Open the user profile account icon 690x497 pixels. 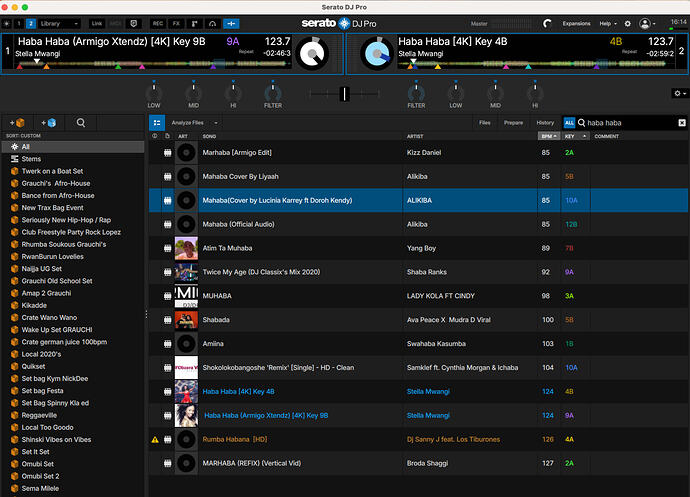[x=645, y=23]
